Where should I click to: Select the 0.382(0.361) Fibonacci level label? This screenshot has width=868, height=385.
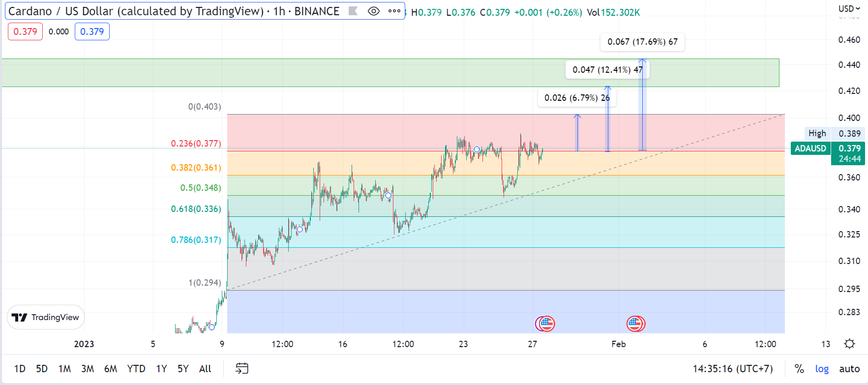tap(196, 168)
